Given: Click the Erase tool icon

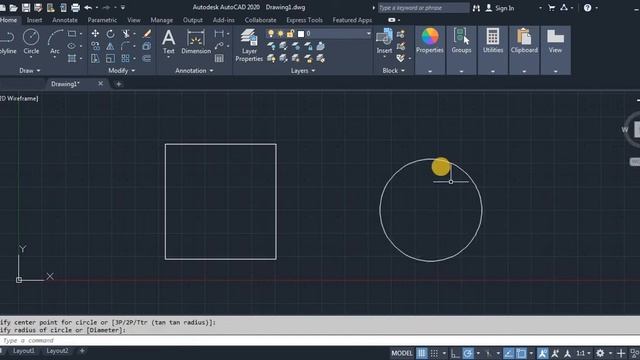Looking at the screenshot, I should coord(147,33).
